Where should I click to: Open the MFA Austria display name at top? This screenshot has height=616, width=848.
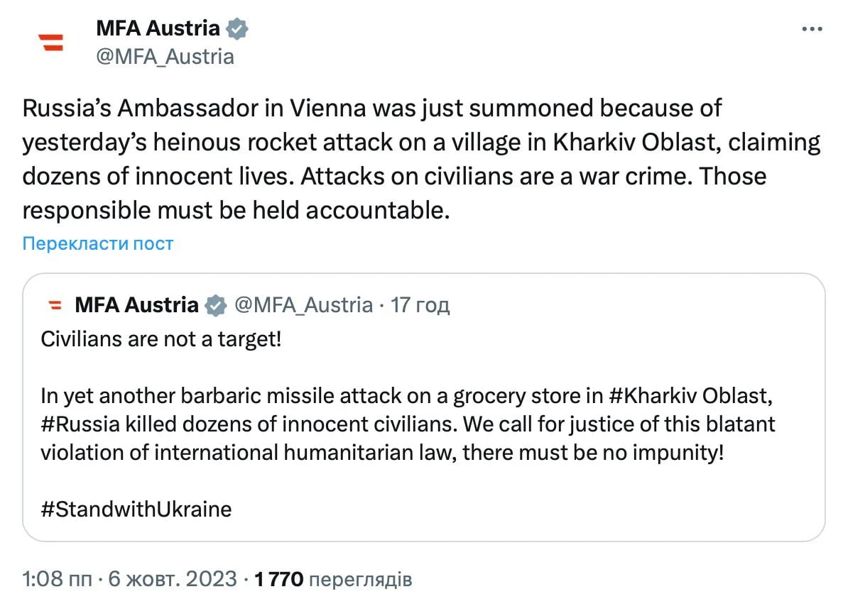[x=158, y=28]
